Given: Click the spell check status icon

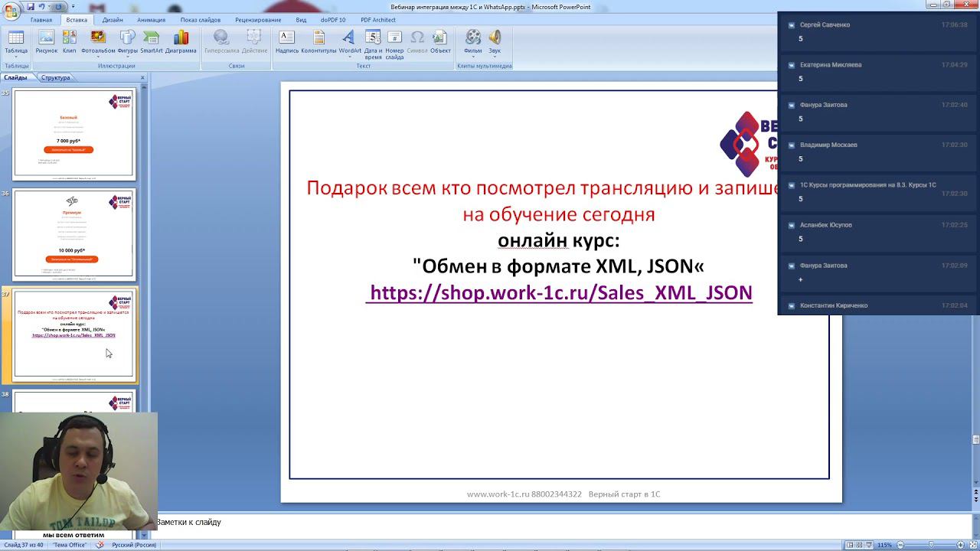Looking at the screenshot, I should [x=100, y=545].
